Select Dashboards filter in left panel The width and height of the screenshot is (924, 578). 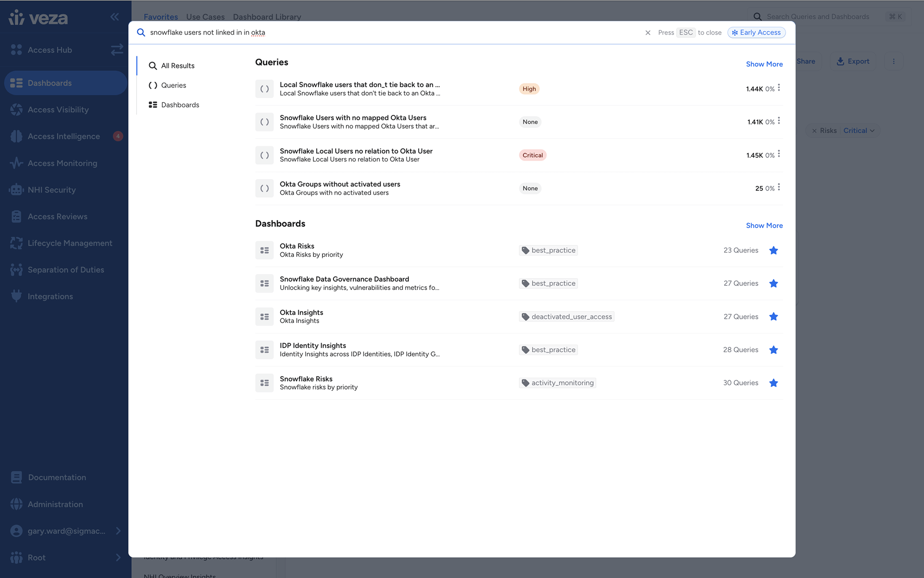pos(174,105)
